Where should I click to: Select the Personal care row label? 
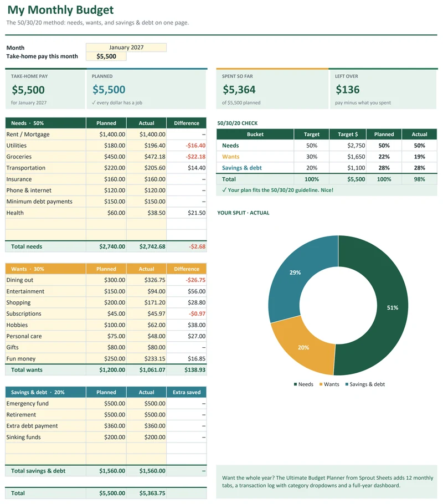click(x=45, y=336)
